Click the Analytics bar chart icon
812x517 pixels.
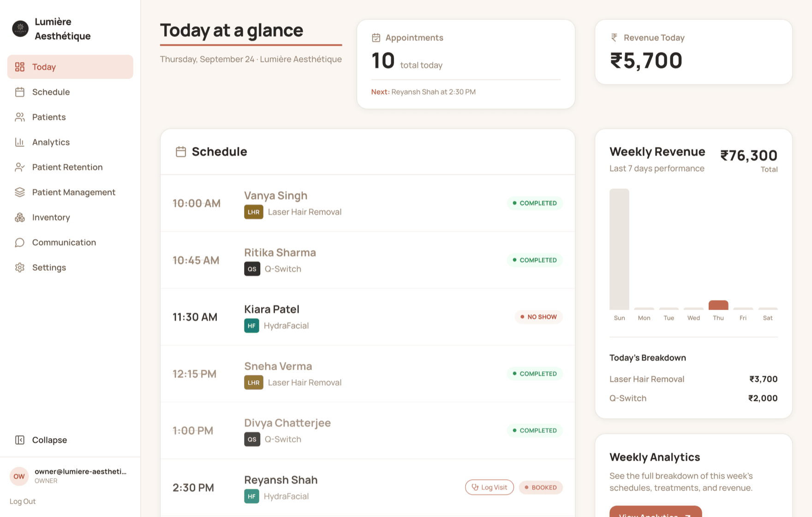click(x=20, y=142)
